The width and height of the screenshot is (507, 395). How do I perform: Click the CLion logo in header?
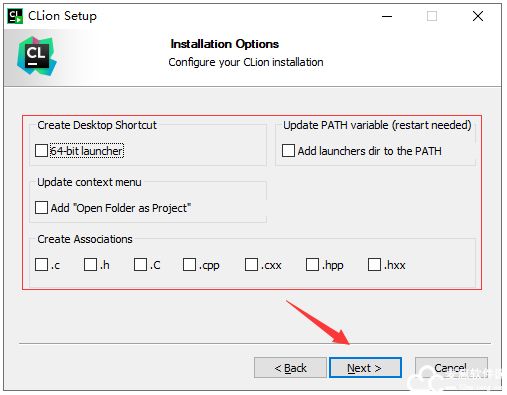(x=37, y=56)
